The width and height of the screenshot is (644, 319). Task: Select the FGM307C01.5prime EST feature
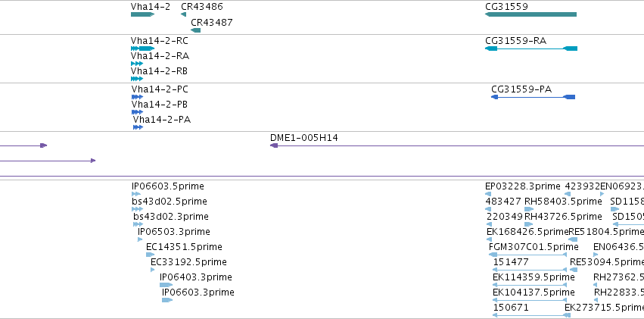tap(527, 255)
